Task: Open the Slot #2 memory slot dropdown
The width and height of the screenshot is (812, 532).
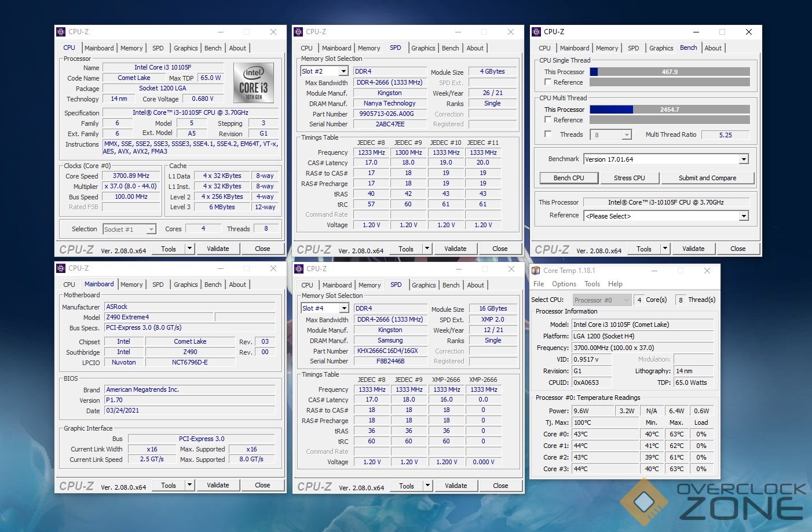Action: [343, 71]
